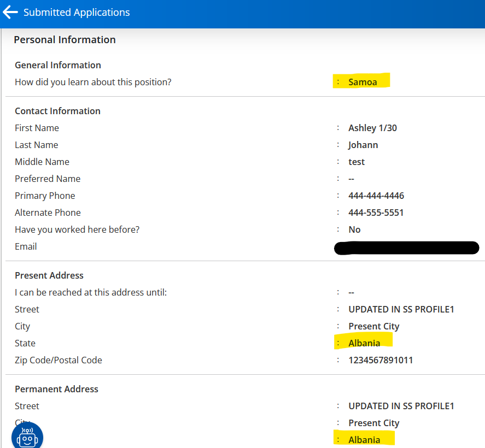
Task: Select the First Name value Ashley 1/30
Action: 372,127
